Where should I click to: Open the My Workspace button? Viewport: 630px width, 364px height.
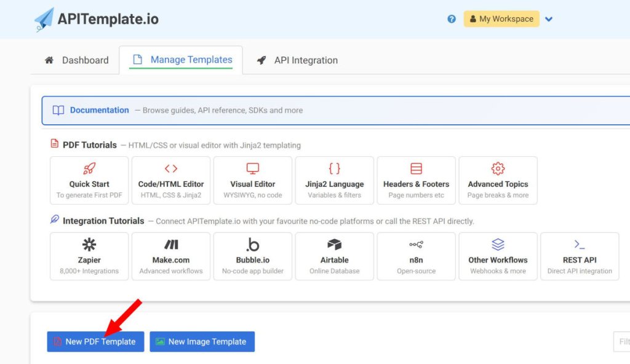(501, 19)
